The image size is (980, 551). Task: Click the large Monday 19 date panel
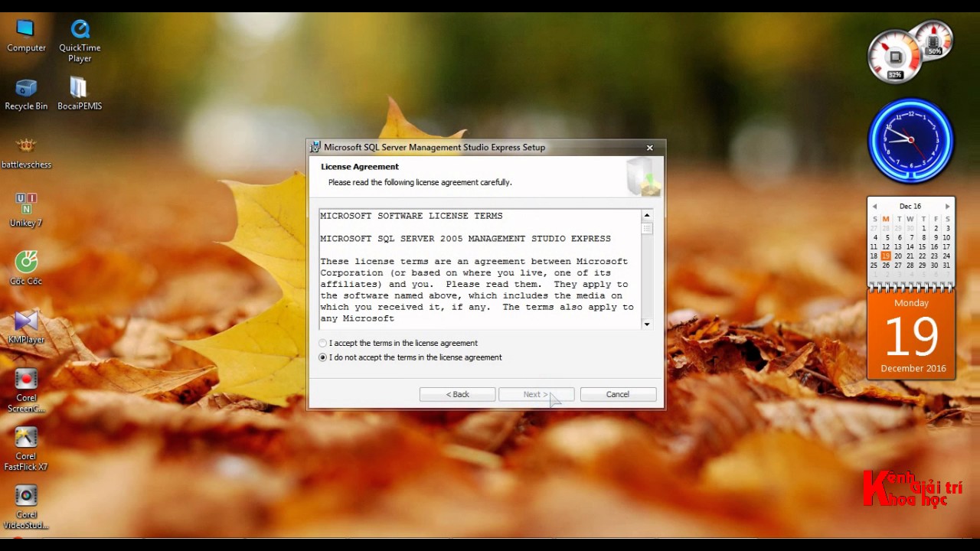[x=911, y=335]
